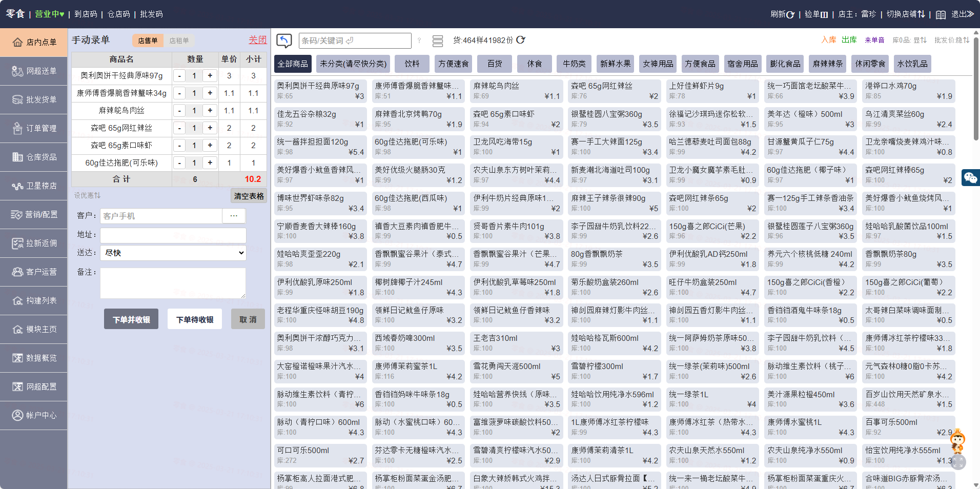Click 切换店铺 to switch store
The height and width of the screenshot is (489, 980).
click(x=906, y=14)
